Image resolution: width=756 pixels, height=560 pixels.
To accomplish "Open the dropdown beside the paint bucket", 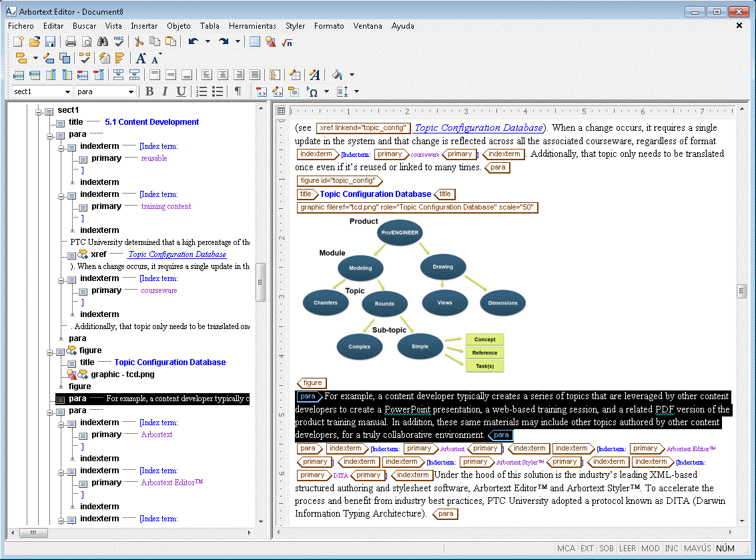I will pyautogui.click(x=352, y=75).
